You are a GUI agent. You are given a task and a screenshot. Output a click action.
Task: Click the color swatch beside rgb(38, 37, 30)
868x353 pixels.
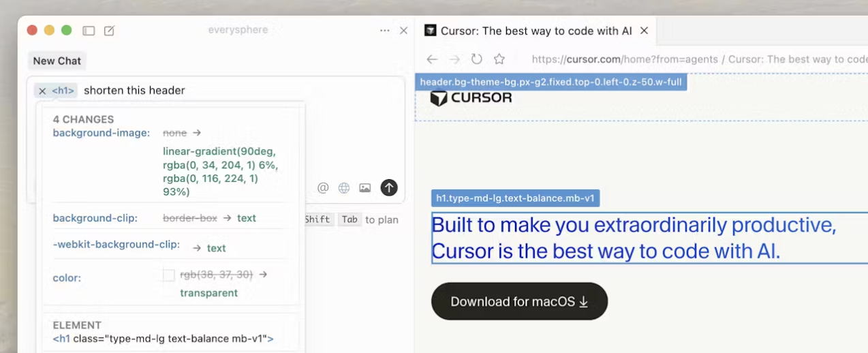(168, 275)
